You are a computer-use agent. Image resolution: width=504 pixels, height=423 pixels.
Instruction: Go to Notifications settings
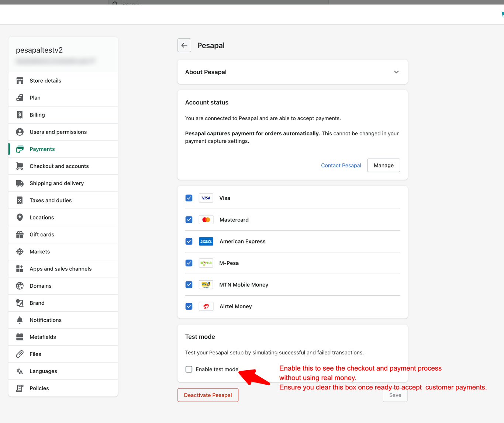pos(63,320)
